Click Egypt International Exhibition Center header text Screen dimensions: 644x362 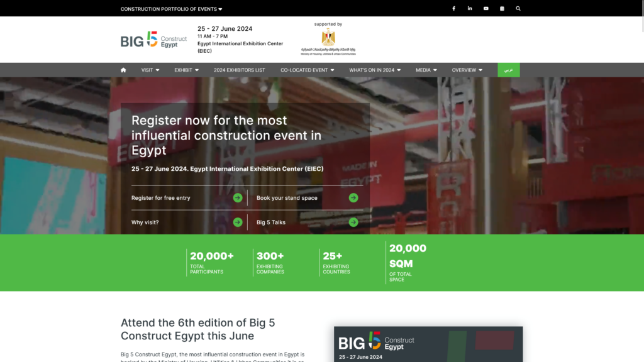coord(240,47)
